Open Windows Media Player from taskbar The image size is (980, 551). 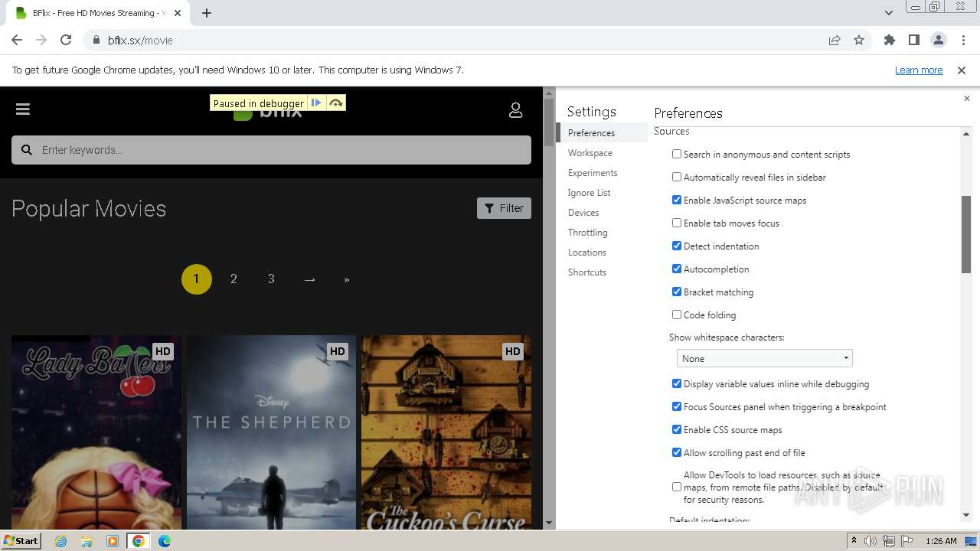113,541
